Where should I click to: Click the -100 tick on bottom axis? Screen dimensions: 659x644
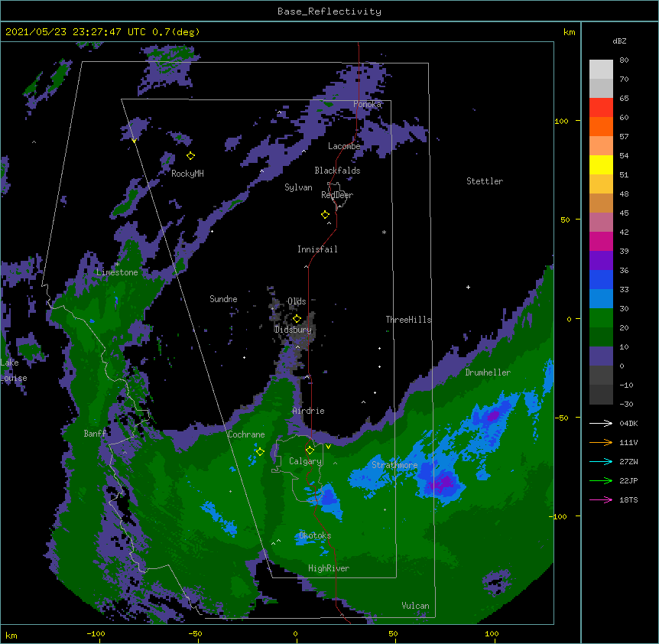[96, 634]
